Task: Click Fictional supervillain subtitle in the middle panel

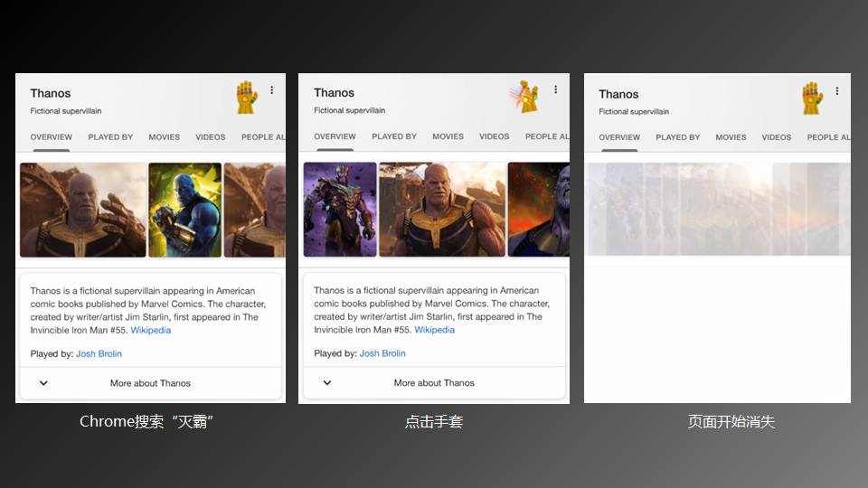Action: [x=349, y=110]
